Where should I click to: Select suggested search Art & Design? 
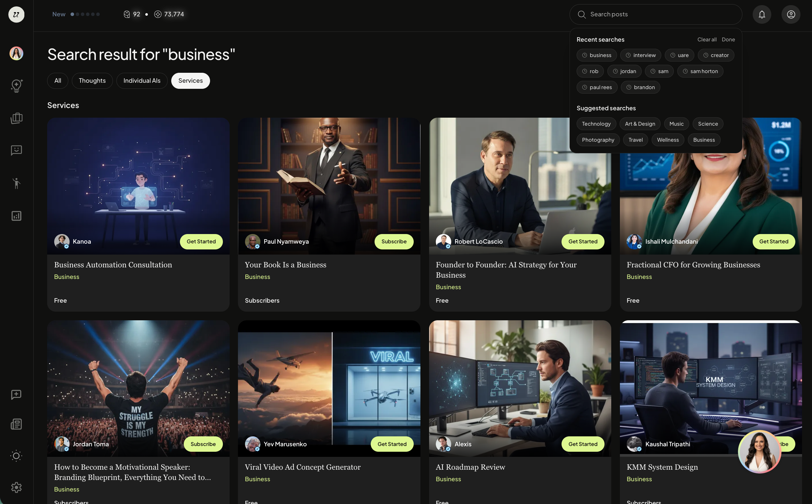click(640, 124)
